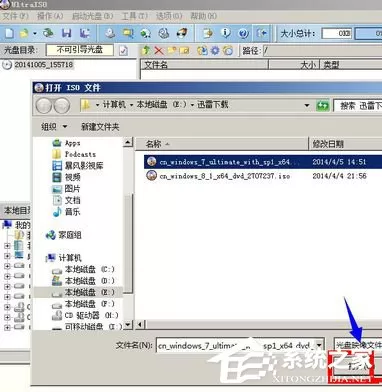
Task: Open the 操作(A) menu
Action: [x=50, y=16]
